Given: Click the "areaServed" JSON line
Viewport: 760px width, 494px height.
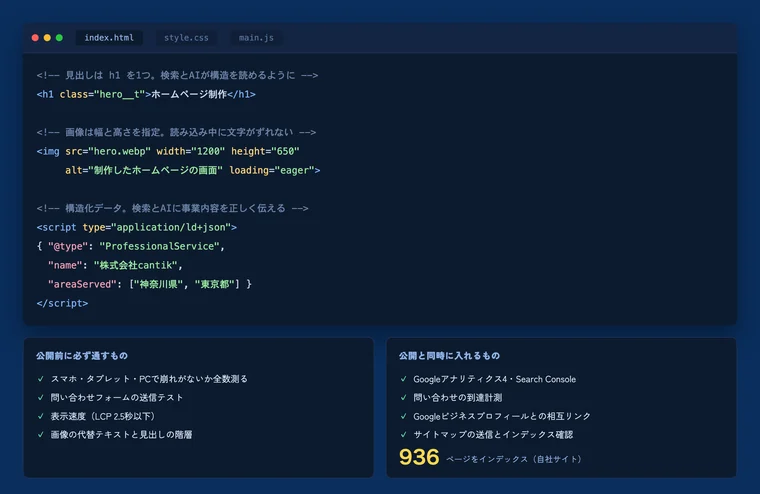Looking at the screenshot, I should click(149, 284).
